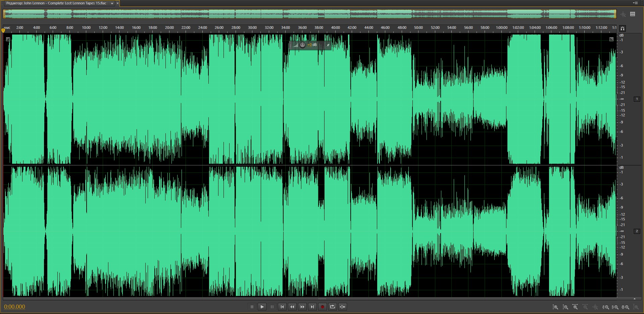Move playhead to previous marker
The image size is (644, 314).
(282, 307)
